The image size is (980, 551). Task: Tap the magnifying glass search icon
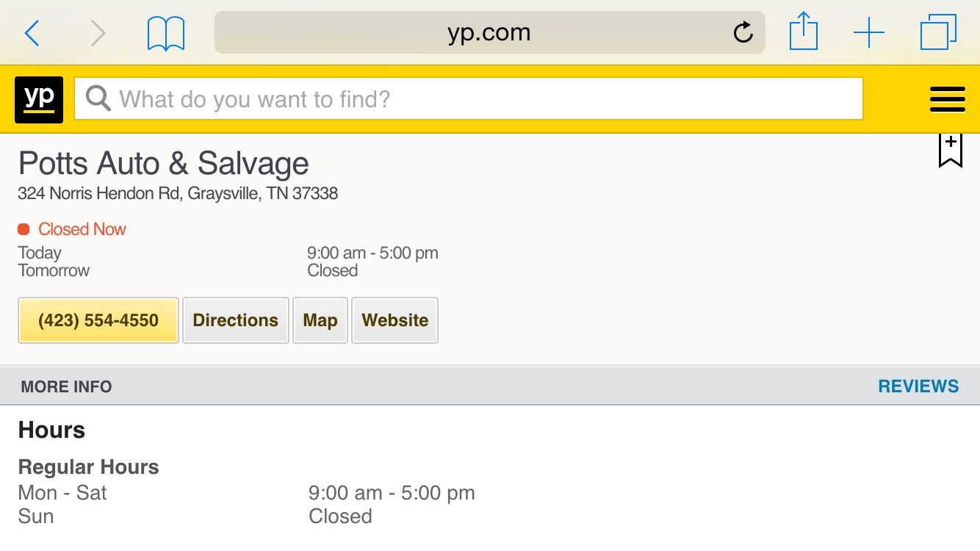[x=98, y=98]
